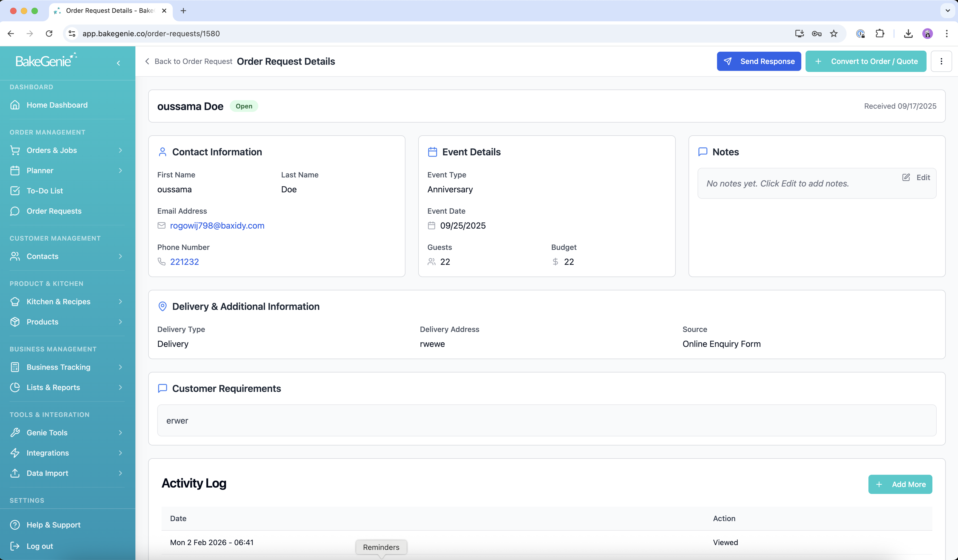The width and height of the screenshot is (958, 560).
Task: Open the Planner menu item
Action: click(x=40, y=171)
